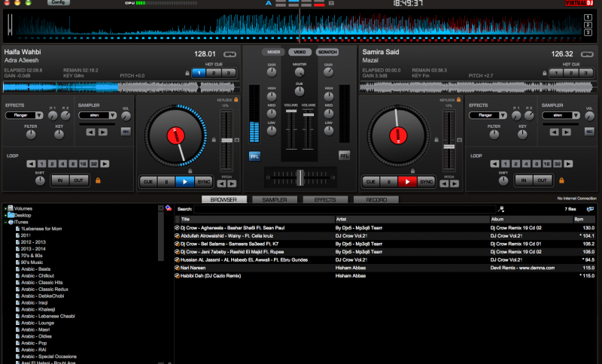Click the Config button

[x=57, y=3]
